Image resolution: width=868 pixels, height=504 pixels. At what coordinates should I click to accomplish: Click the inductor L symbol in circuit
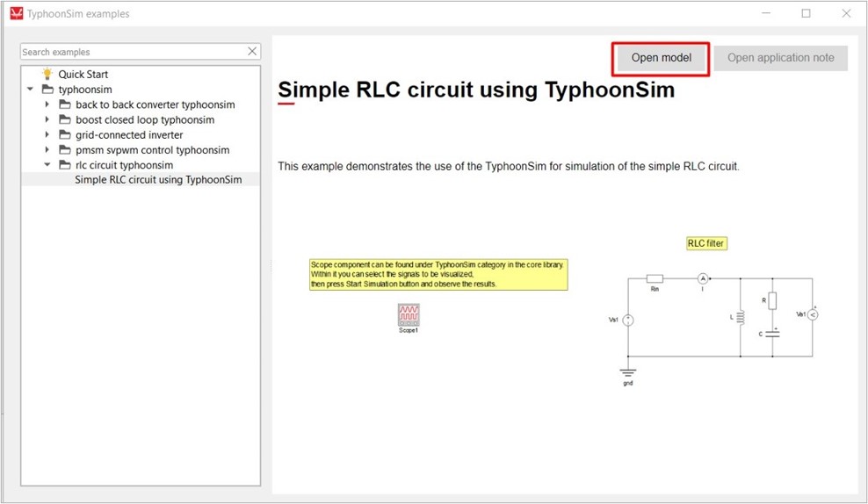(x=740, y=317)
